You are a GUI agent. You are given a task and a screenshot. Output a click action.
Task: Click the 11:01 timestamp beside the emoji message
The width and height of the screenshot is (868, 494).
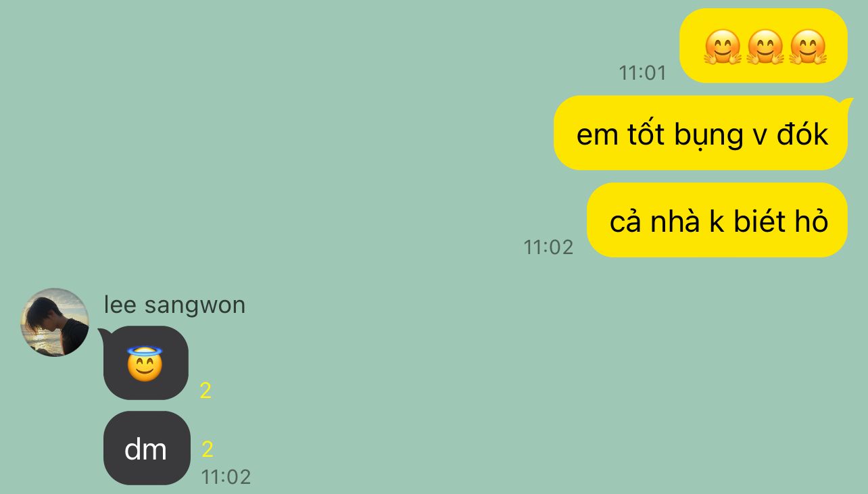(x=642, y=73)
